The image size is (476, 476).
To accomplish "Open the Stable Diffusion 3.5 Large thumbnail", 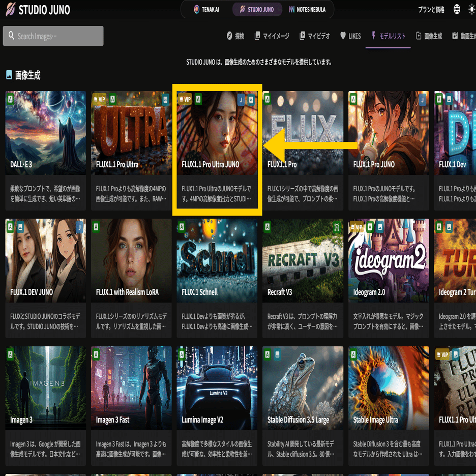I will point(303,388).
